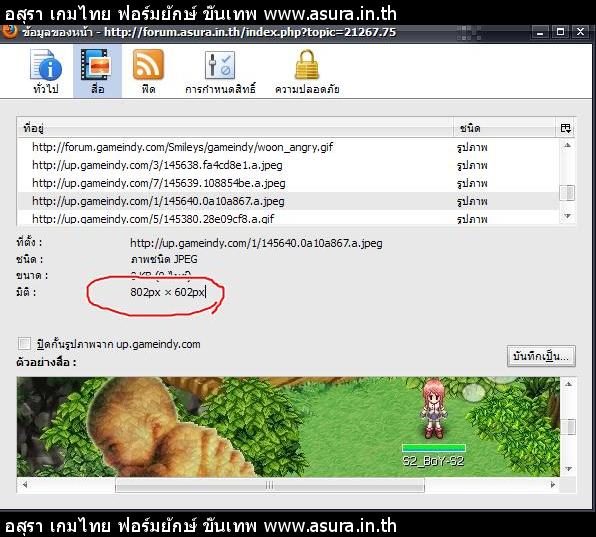Click the Save As (บันทึกเป็น...) button
Image resolution: width=596 pixels, height=537 pixels.
[x=541, y=356]
